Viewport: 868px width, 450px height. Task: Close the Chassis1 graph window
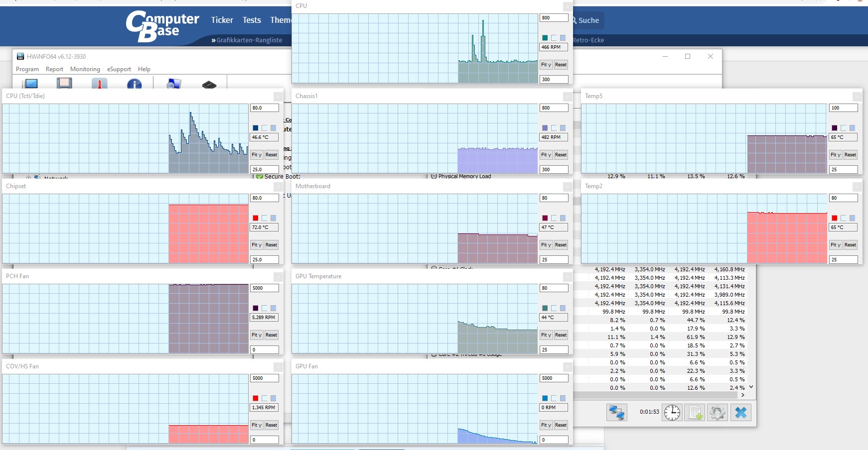point(568,97)
